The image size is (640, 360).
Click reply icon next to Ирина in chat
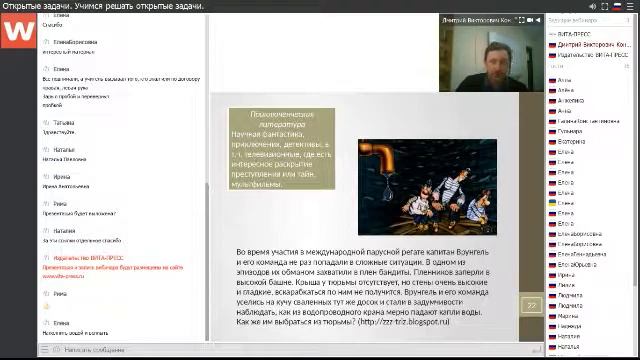click(x=46, y=177)
